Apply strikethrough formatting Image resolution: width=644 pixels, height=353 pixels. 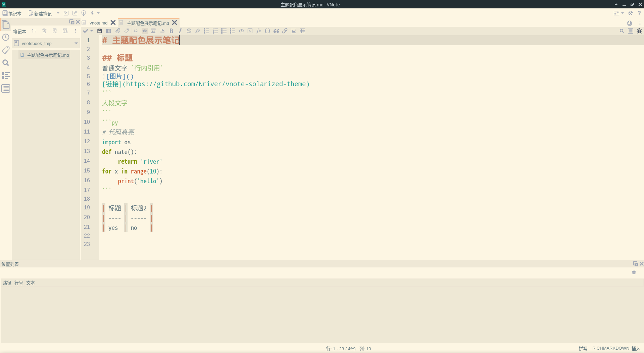[x=189, y=31]
